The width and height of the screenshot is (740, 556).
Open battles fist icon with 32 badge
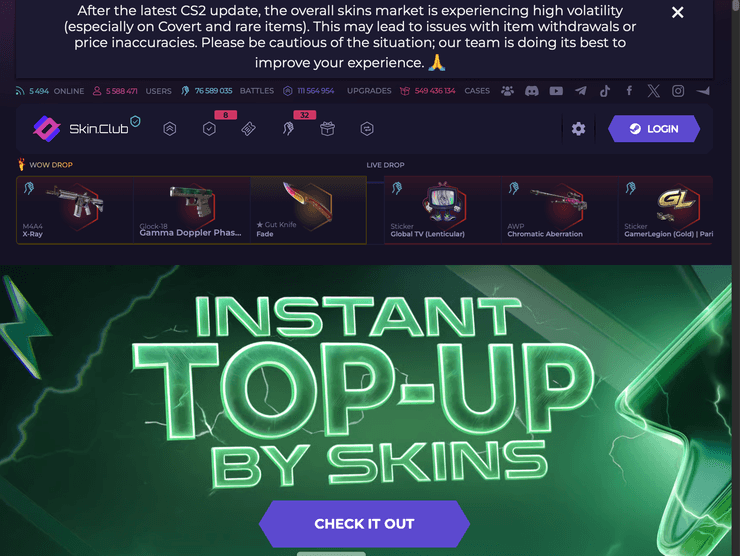[x=288, y=128]
